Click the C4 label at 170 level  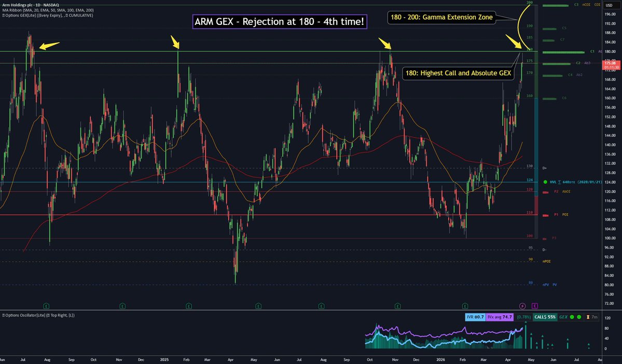click(570, 75)
